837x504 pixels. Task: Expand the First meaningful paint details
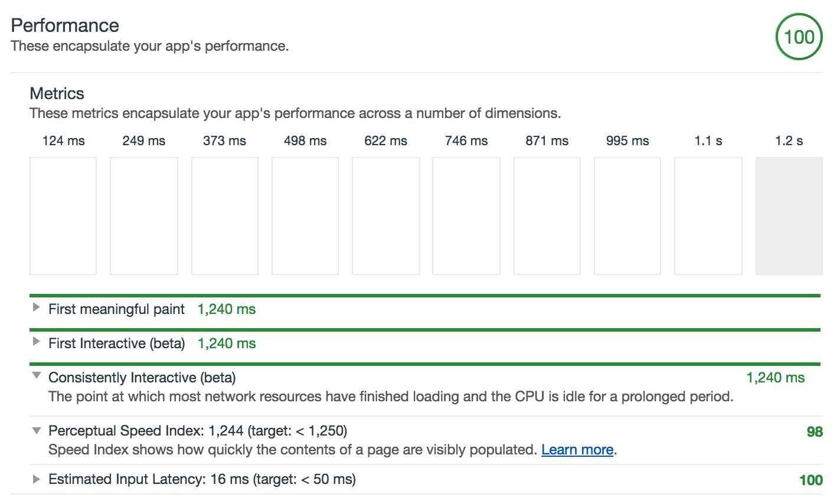pyautogui.click(x=37, y=307)
